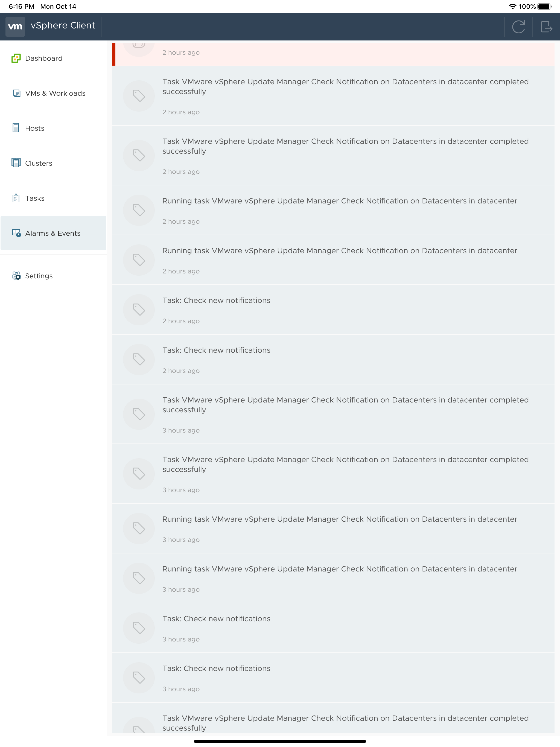Click the vSphere Client title text
Screen dimensions: 560x747
(63, 25)
